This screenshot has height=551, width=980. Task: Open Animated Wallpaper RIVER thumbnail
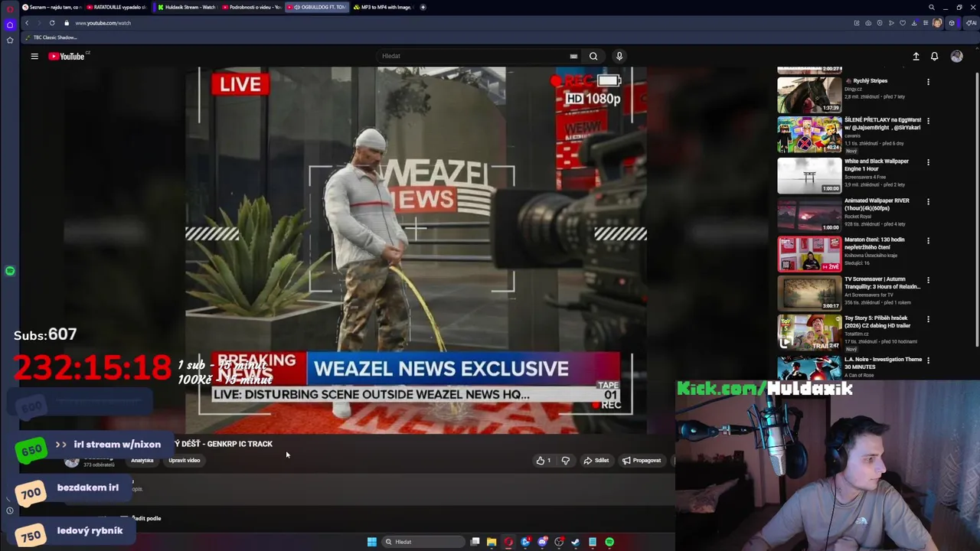(x=809, y=214)
